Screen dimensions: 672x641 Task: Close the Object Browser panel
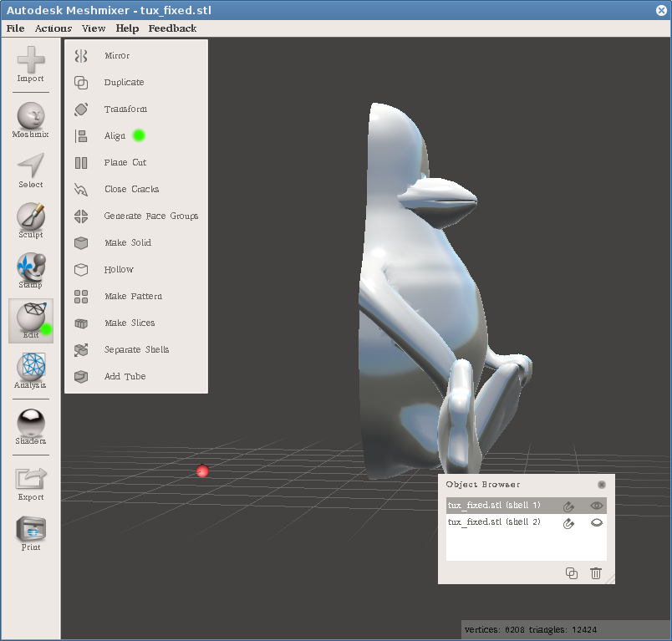pyautogui.click(x=602, y=485)
